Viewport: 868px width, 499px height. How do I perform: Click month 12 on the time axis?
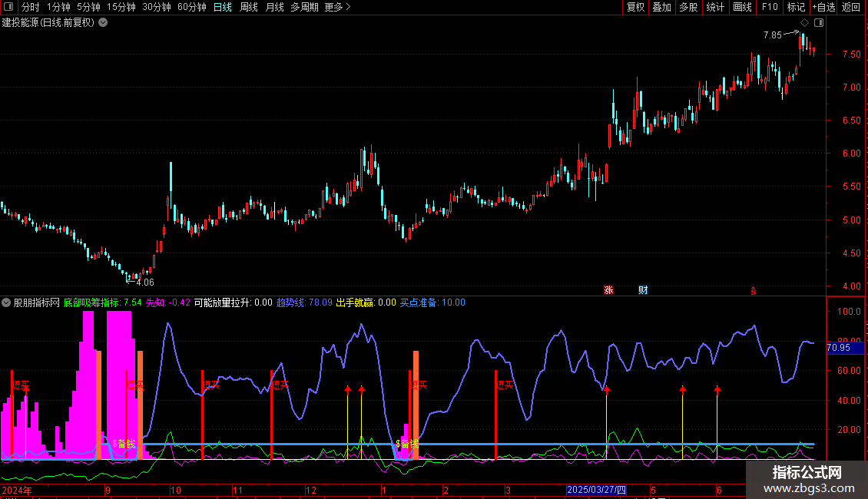pos(311,490)
